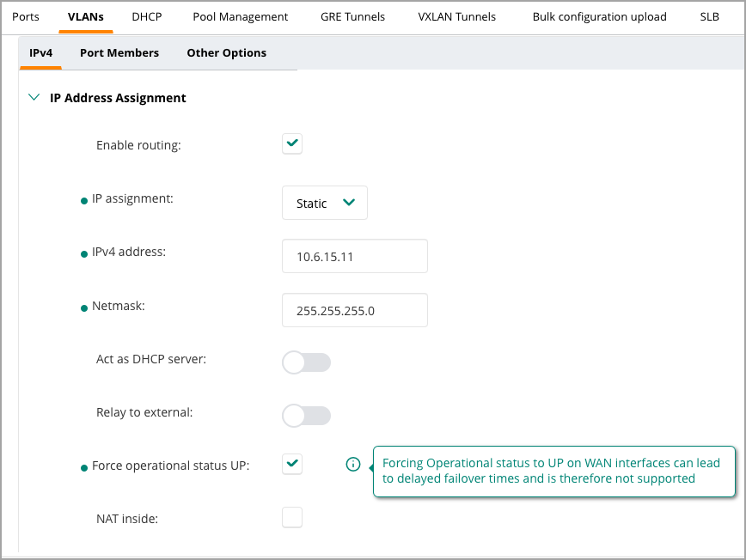Image resolution: width=746 pixels, height=560 pixels.
Task: Go to the Pool Management tab
Action: (241, 16)
